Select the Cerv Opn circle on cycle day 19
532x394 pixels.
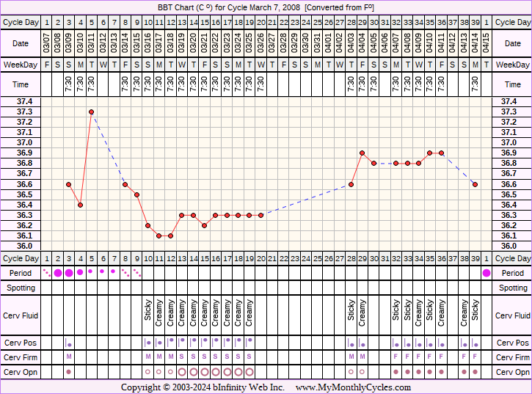[x=249, y=372]
